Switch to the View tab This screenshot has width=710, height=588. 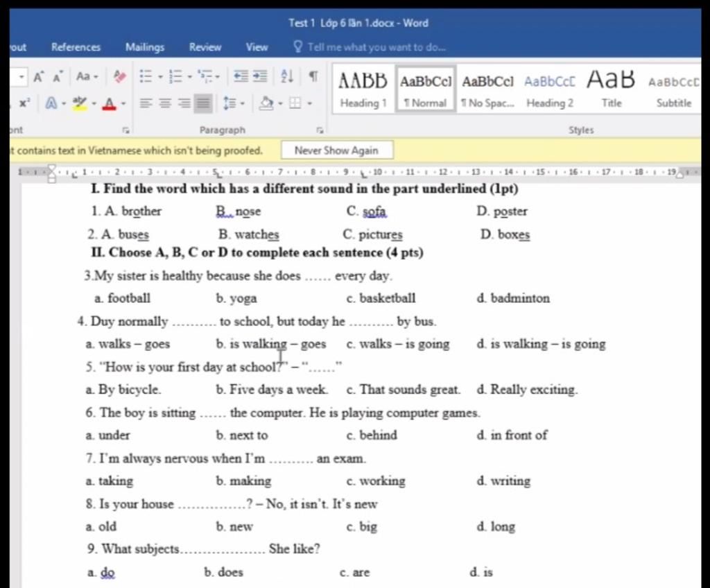(257, 47)
